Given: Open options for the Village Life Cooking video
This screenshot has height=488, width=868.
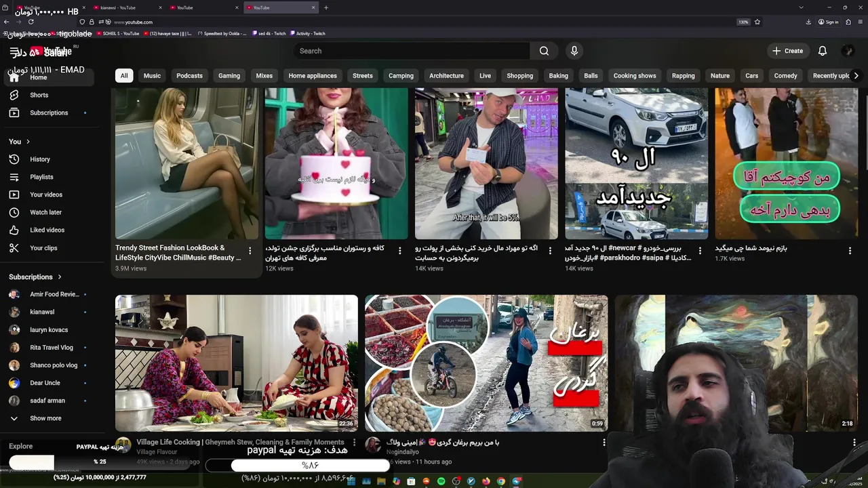Looking at the screenshot, I should 353,443.
